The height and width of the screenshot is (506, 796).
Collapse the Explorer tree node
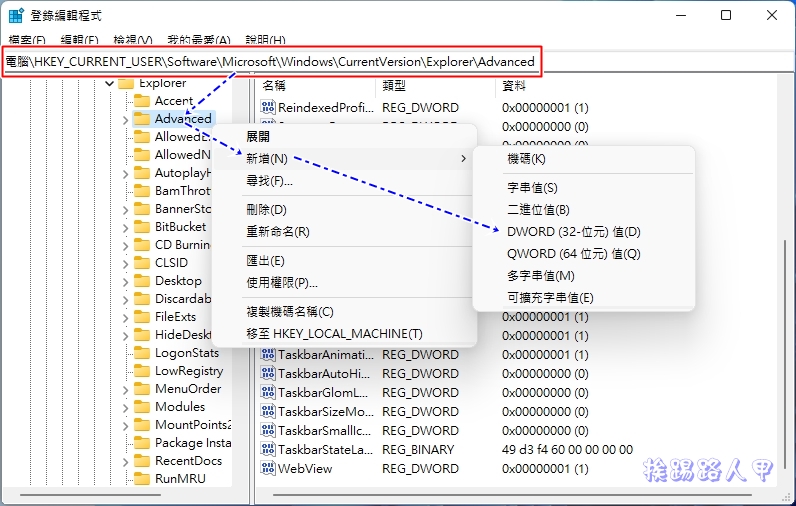point(109,83)
